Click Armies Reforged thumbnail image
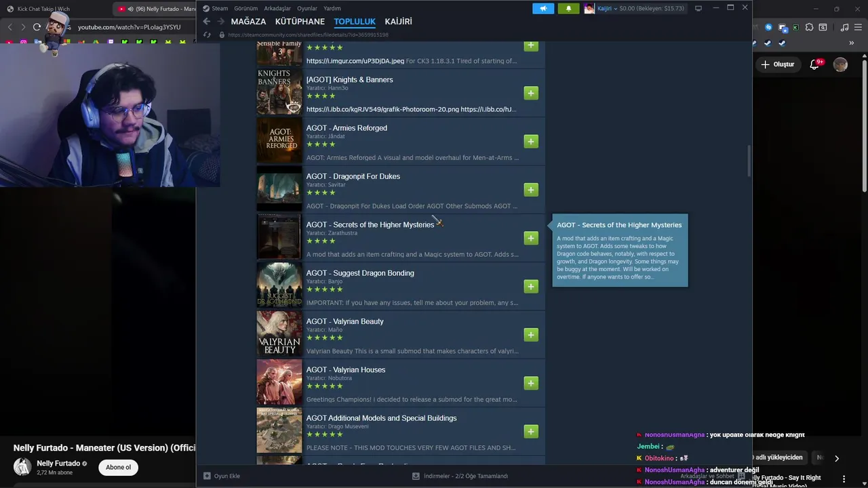This screenshot has height=488, width=868. pyautogui.click(x=279, y=140)
